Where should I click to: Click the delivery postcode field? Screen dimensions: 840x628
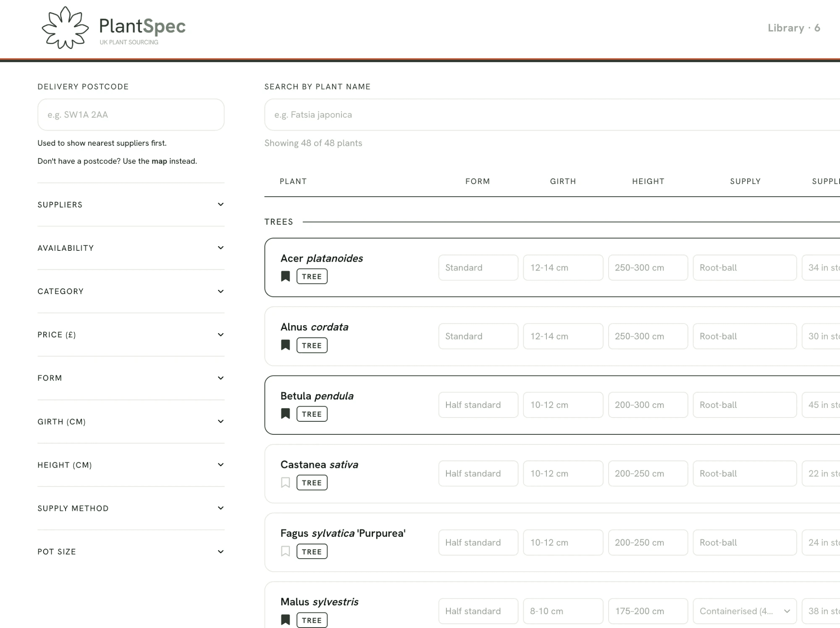[131, 115]
